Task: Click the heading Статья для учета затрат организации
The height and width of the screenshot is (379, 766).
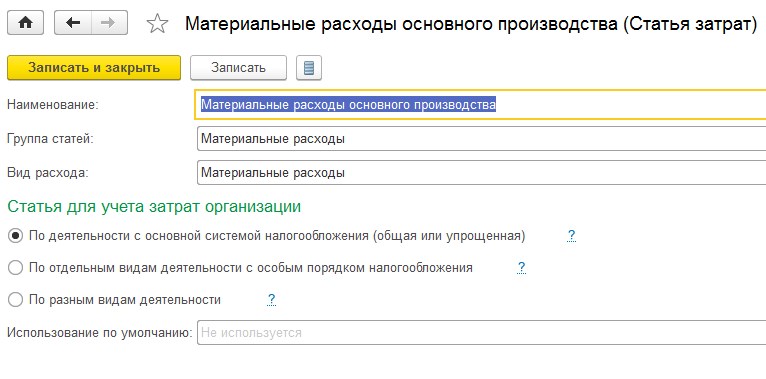Action: [154, 206]
